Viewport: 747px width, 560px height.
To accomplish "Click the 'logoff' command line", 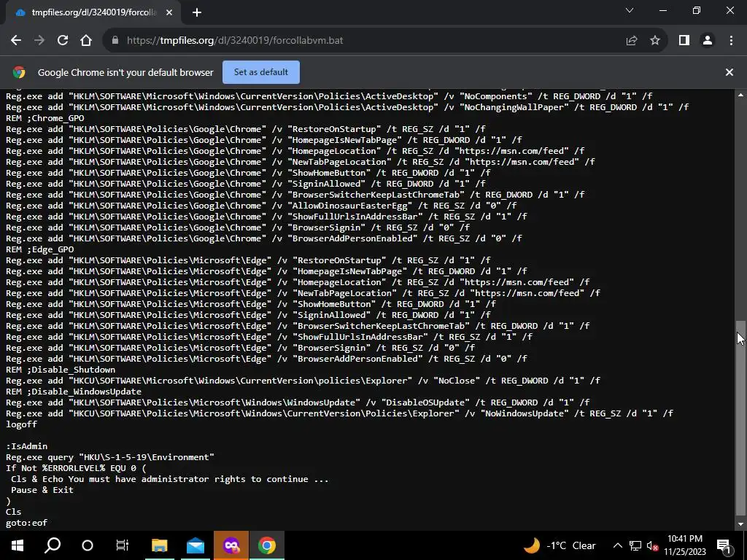I will pyautogui.click(x=21, y=424).
